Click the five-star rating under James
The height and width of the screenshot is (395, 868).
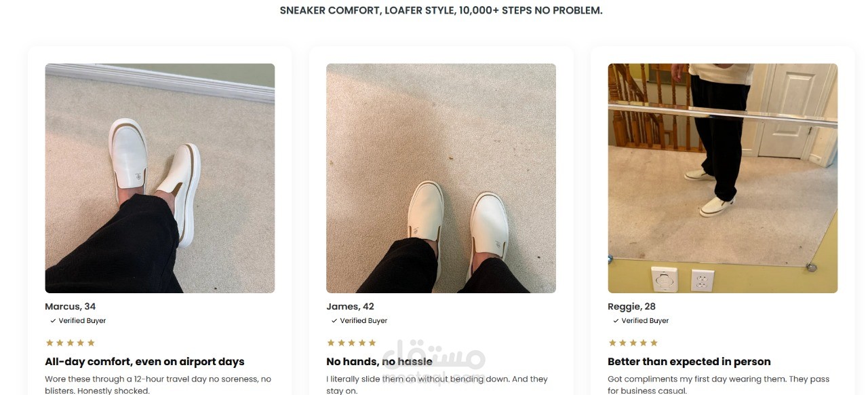tap(351, 343)
